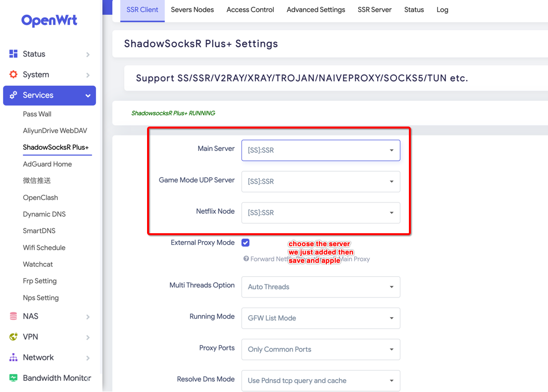Open the Game Mode UDP Server dropdown
This screenshot has width=548, height=392.
(x=320, y=182)
